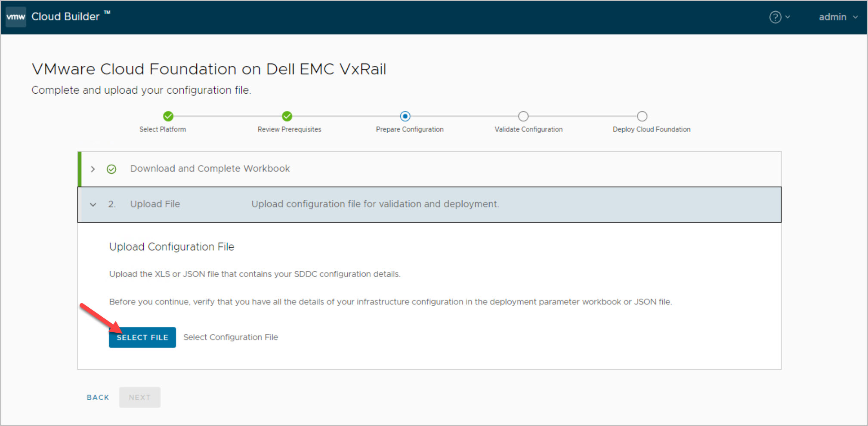Click the Upload File step header title
Screen dimensions: 868x426
(x=155, y=204)
